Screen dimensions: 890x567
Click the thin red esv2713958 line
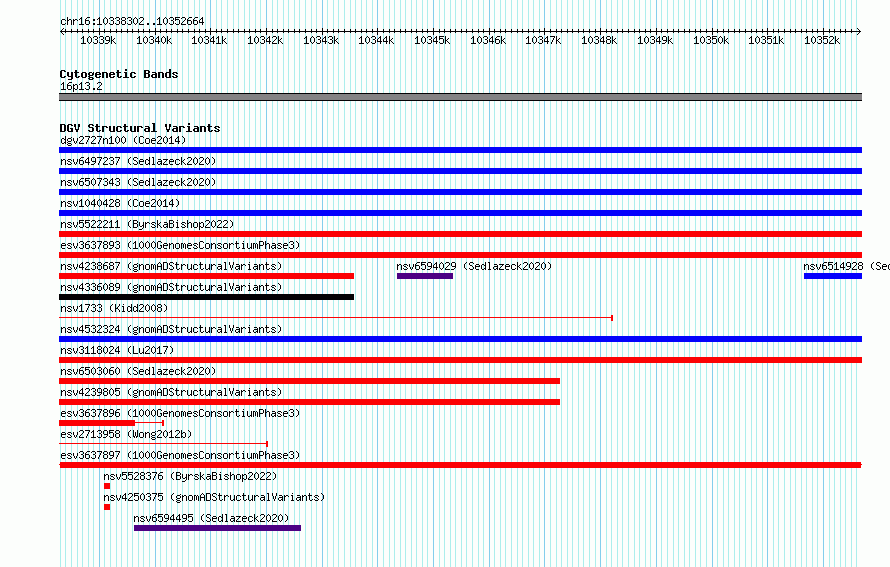pos(163,444)
